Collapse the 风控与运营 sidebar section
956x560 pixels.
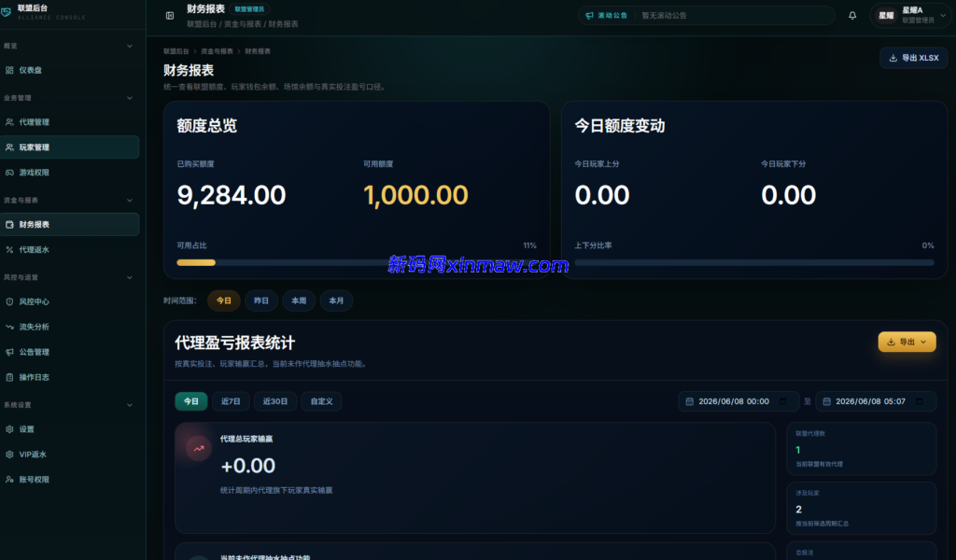(129, 277)
